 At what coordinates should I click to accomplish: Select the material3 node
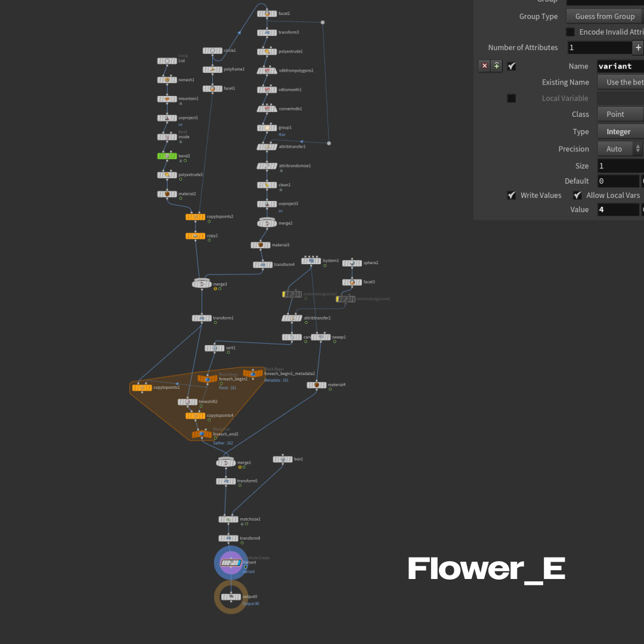[x=261, y=245]
